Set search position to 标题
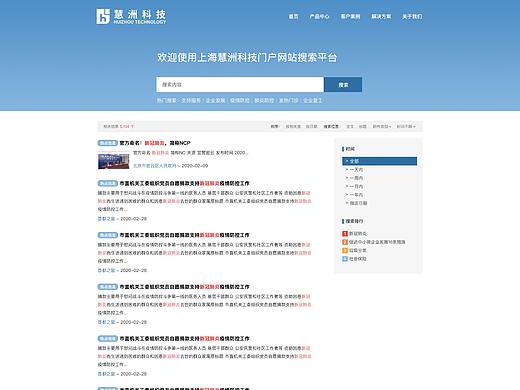This screenshot has width=520, height=390. (363, 127)
